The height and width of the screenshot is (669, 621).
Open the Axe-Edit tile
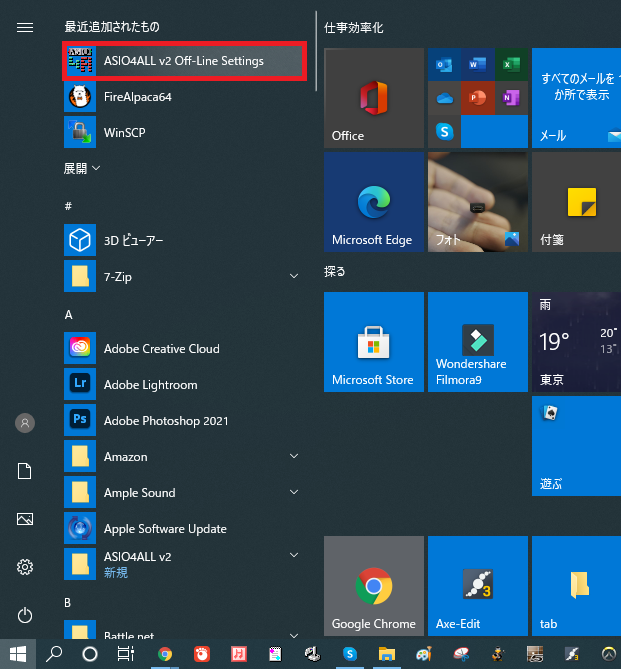coord(478,586)
